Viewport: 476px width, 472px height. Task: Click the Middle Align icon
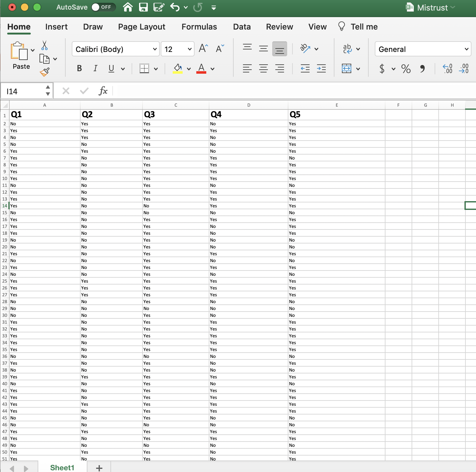click(x=264, y=49)
